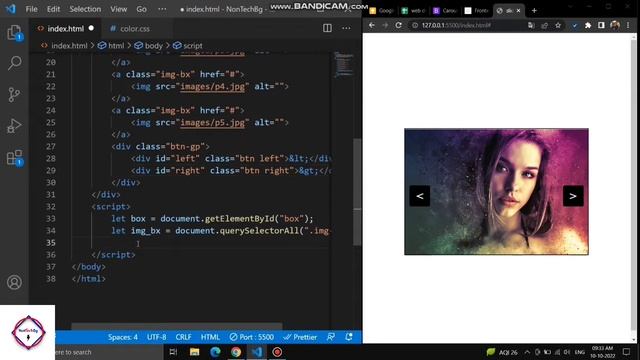
Task: Open the Explorer view in VS Code
Action: (x=14, y=32)
